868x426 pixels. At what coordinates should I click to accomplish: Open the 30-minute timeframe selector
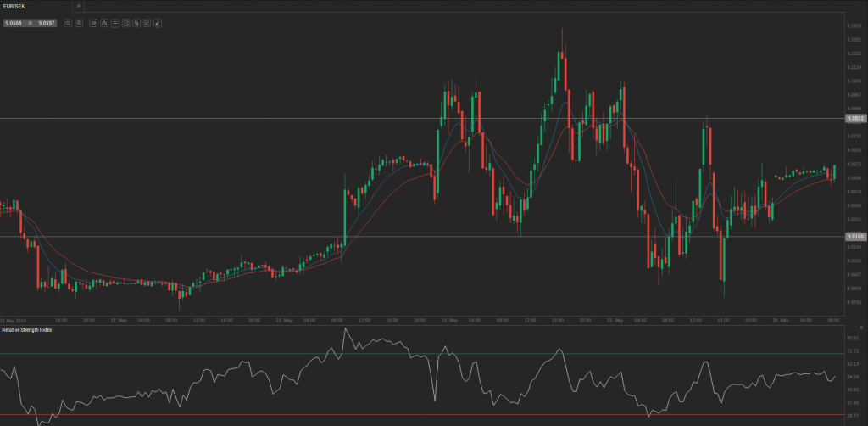(x=93, y=23)
